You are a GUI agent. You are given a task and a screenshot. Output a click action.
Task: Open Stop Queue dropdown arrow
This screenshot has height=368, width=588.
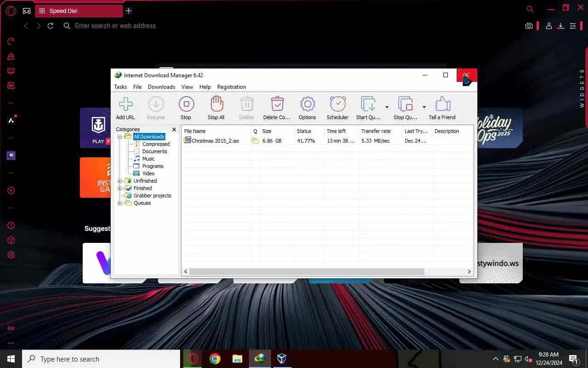click(424, 107)
